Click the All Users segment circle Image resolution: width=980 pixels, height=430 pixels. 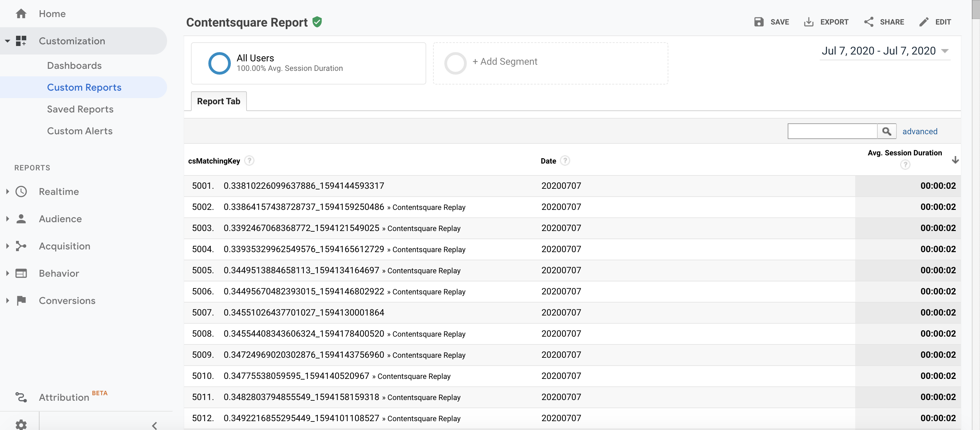click(x=219, y=63)
